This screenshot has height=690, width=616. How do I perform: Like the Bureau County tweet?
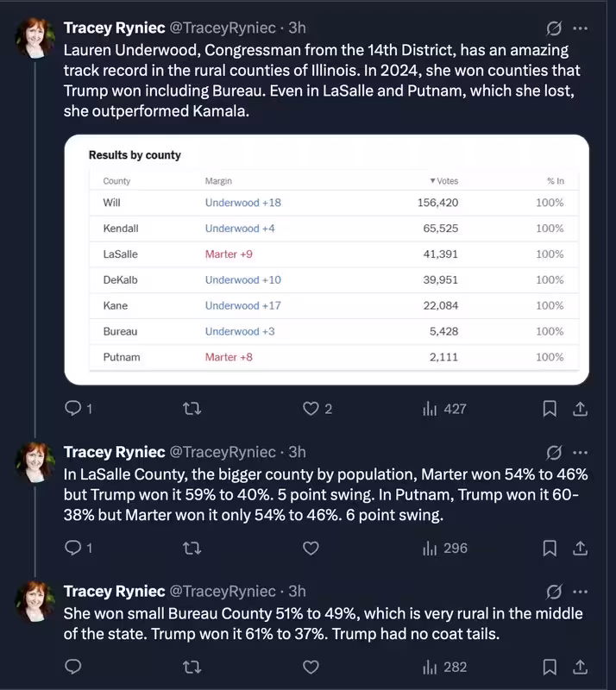point(311,667)
